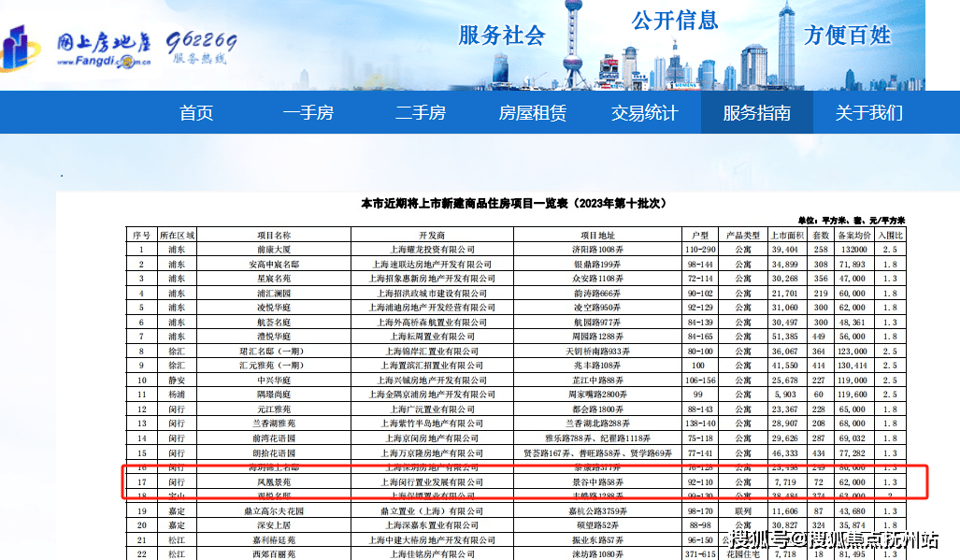Image resolution: width=960 pixels, height=560 pixels.
Task: Click the unit-size range 110-290
Action: (700, 250)
